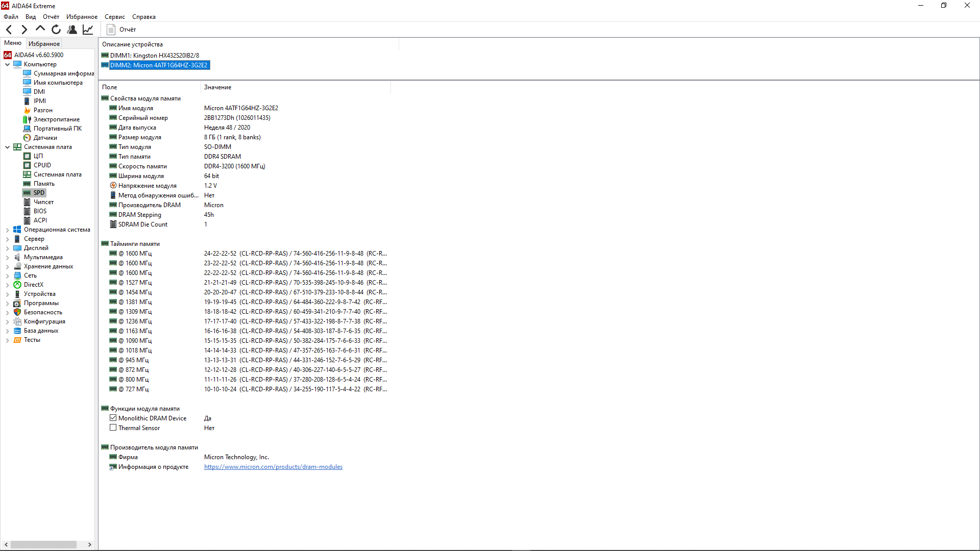
Task: Collapse the Компьютер tree node
Action: click(x=8, y=64)
